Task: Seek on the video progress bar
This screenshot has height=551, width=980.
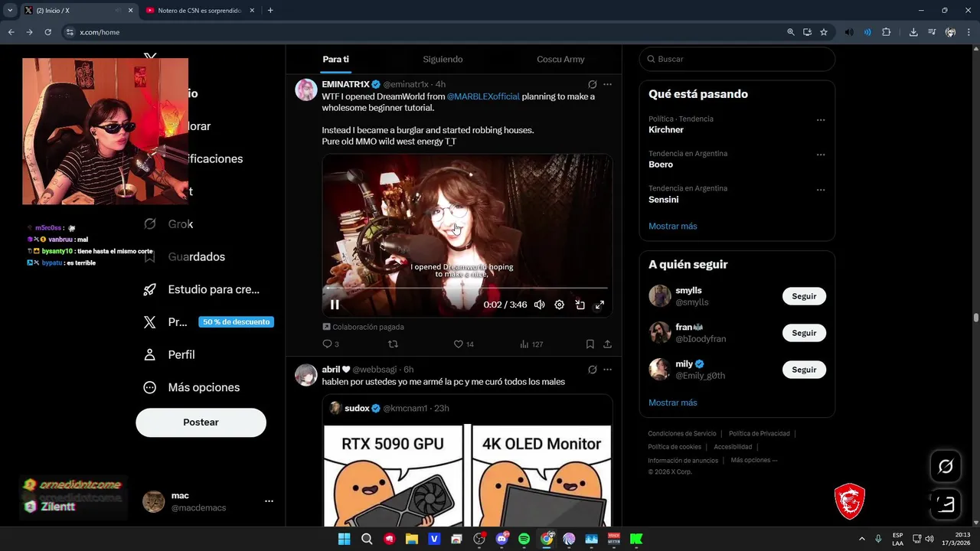Action: tap(467, 289)
